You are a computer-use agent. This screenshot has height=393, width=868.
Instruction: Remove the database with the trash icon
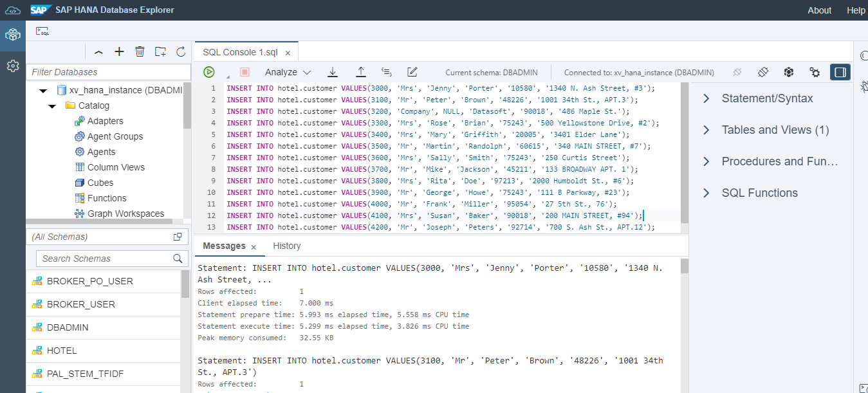140,51
